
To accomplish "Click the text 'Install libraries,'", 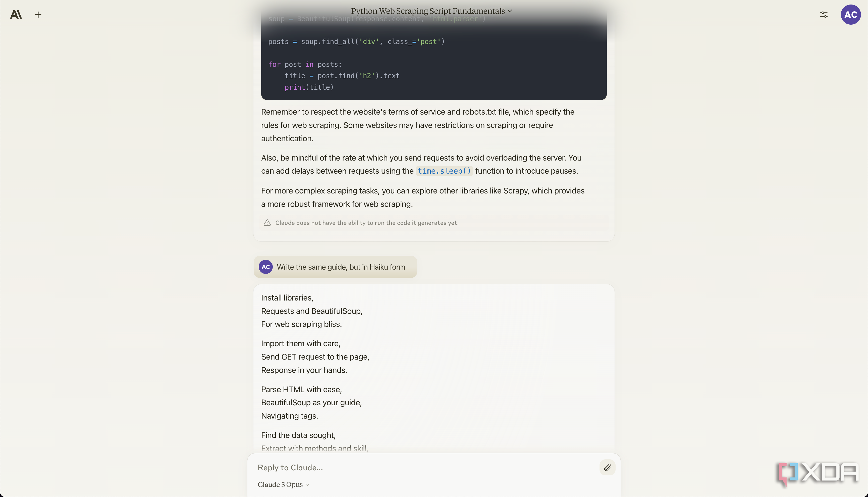I will 287,298.
